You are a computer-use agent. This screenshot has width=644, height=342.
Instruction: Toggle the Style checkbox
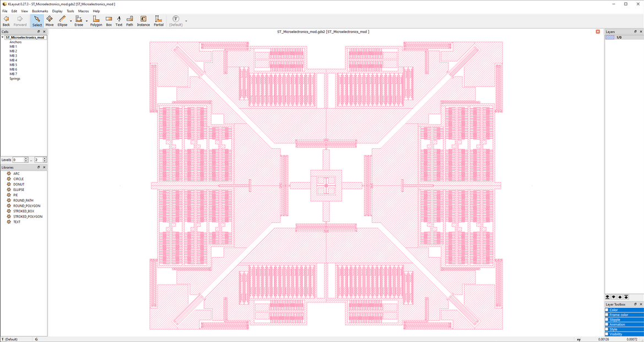(607, 329)
